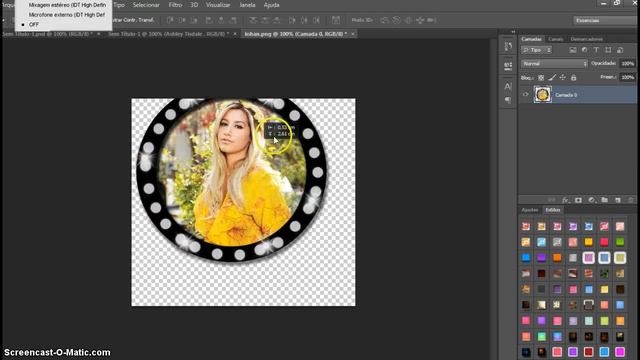Screen dimensions: 640x360
Task: Select the Camada 0 layer name
Action: [x=566, y=95]
